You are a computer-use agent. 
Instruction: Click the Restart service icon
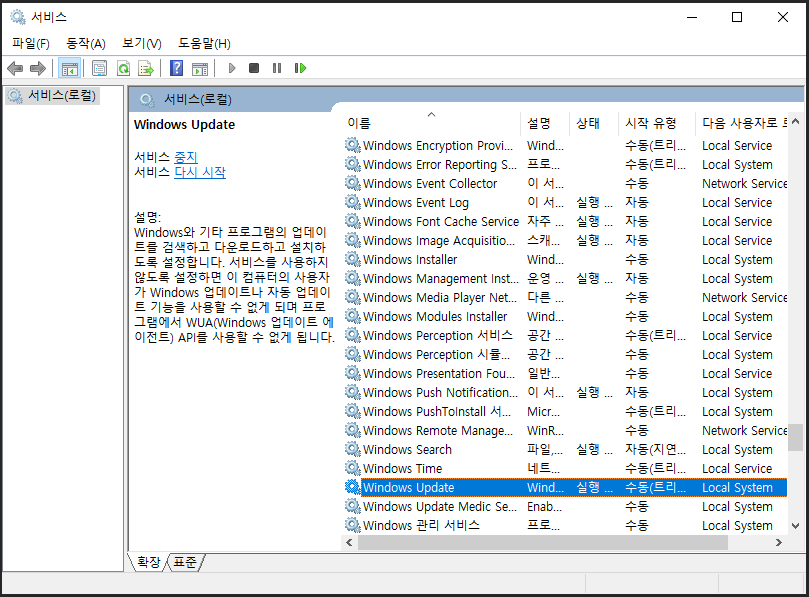300,68
